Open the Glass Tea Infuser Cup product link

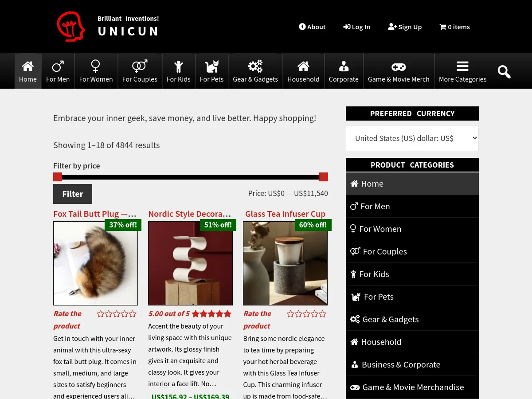coord(285,213)
